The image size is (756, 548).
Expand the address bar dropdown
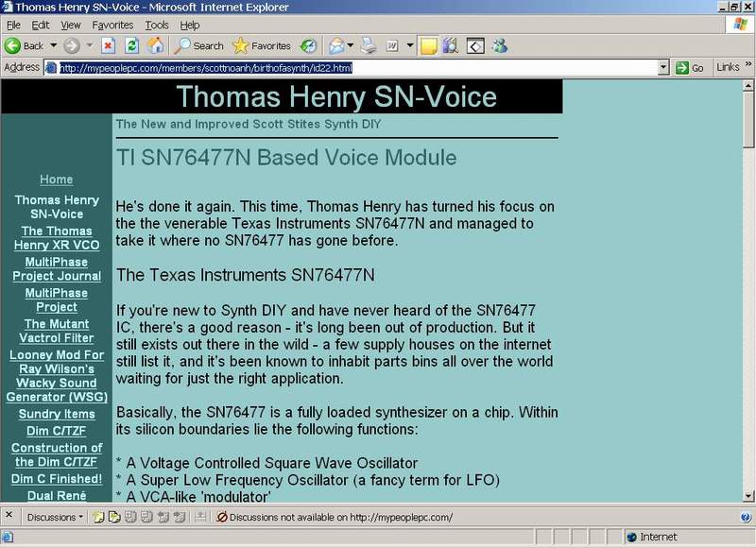(663, 68)
